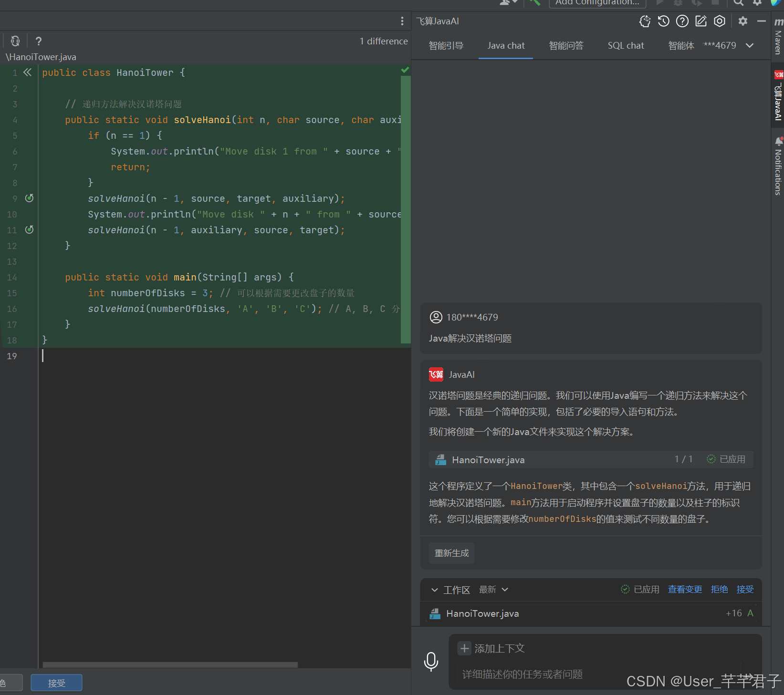Switch to SQL chat tab
The width and height of the screenshot is (784, 695).
click(626, 46)
